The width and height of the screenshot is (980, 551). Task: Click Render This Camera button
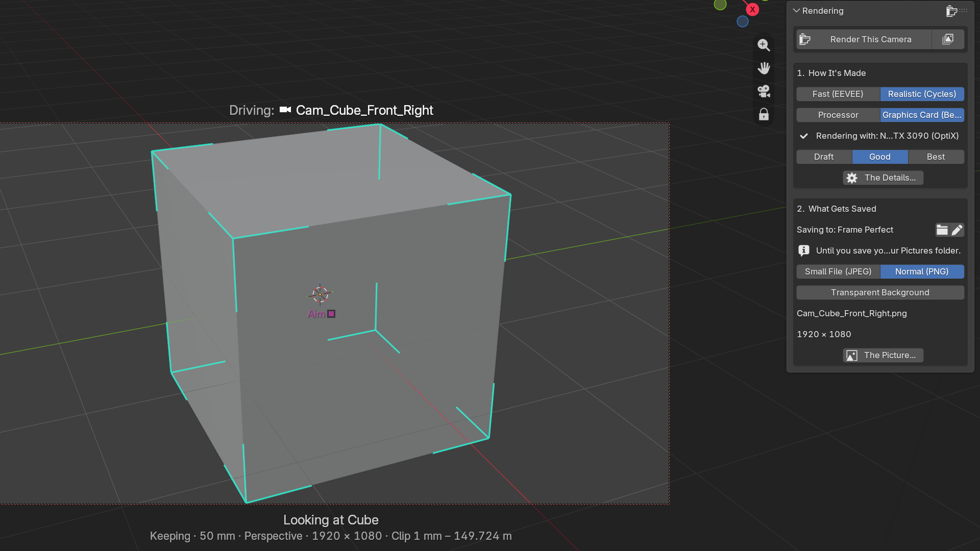pyautogui.click(x=864, y=39)
